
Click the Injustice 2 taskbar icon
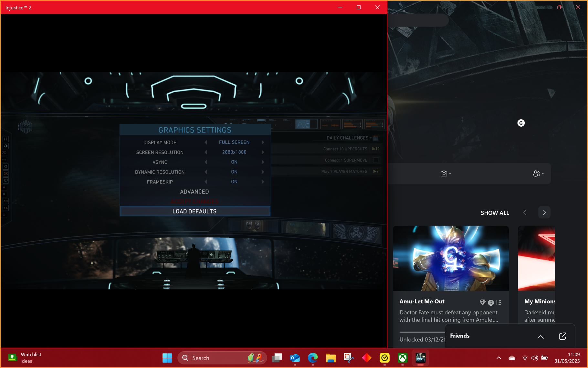[420, 358]
